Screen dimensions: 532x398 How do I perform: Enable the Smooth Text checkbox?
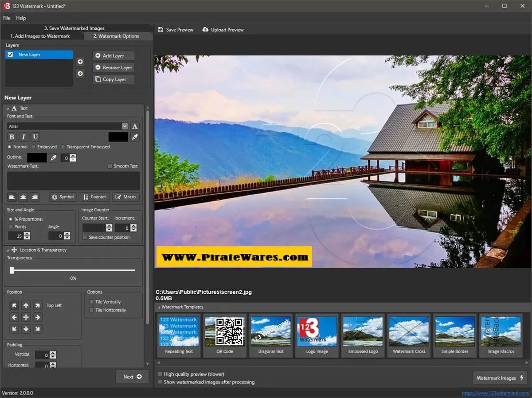point(110,166)
